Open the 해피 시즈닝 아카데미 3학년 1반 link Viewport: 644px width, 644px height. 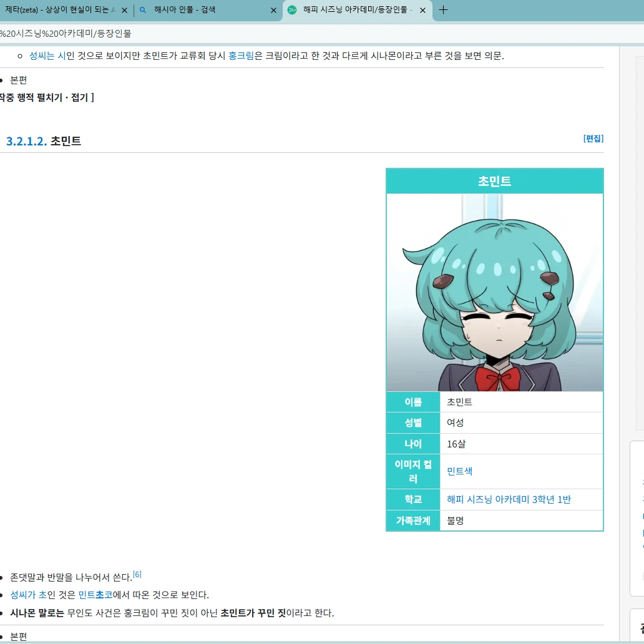pos(509,499)
